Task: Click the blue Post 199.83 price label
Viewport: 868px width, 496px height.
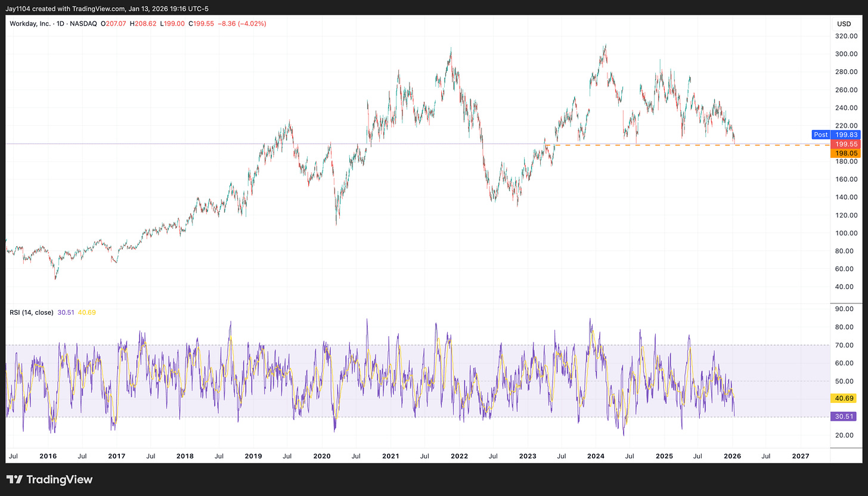Action: point(837,135)
